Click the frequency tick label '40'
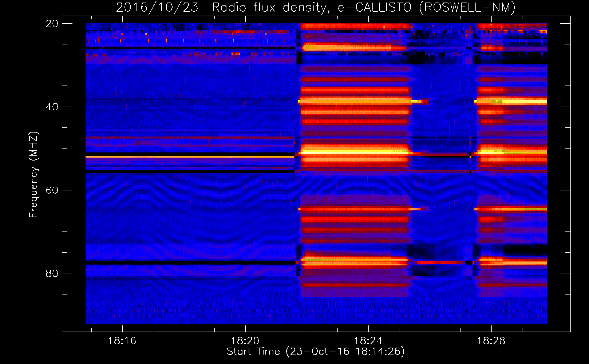The width and height of the screenshot is (589, 364). 52,107
